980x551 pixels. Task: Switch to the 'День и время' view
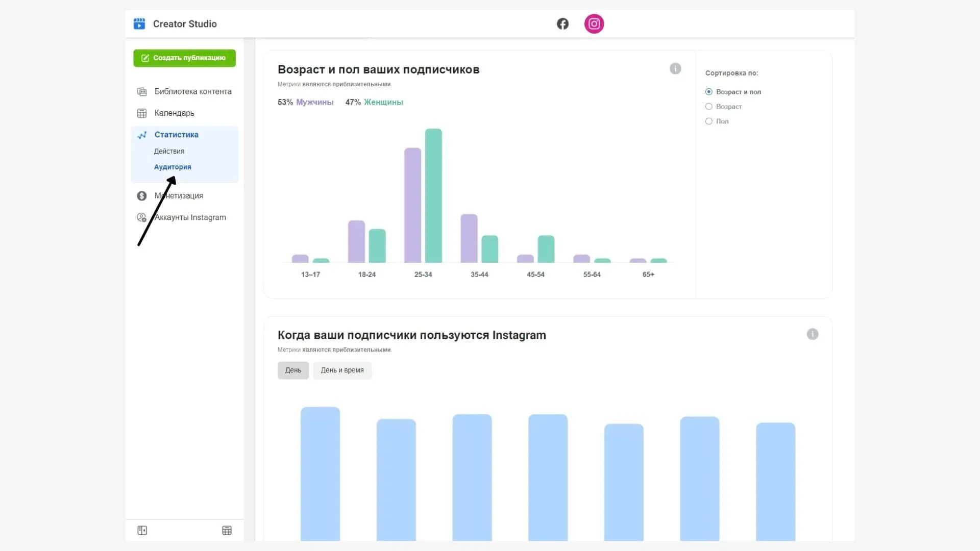pos(342,370)
